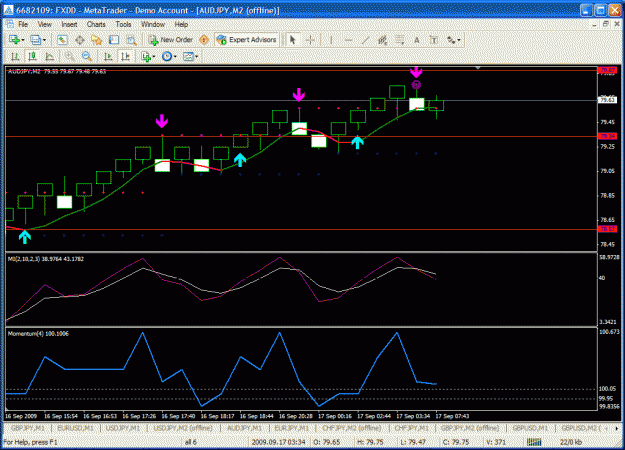
Task: Launch the MetaEditor diamond icon
Action: coord(204,40)
